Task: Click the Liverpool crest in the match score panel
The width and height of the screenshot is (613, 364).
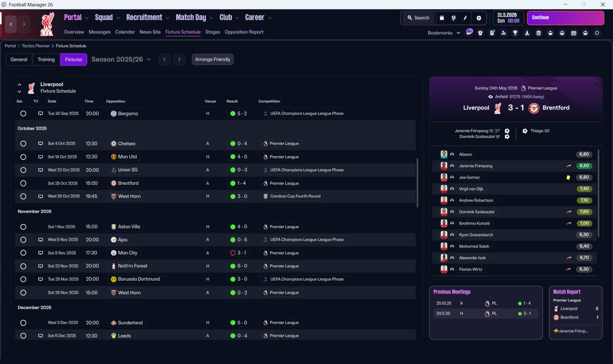Action: click(498, 108)
